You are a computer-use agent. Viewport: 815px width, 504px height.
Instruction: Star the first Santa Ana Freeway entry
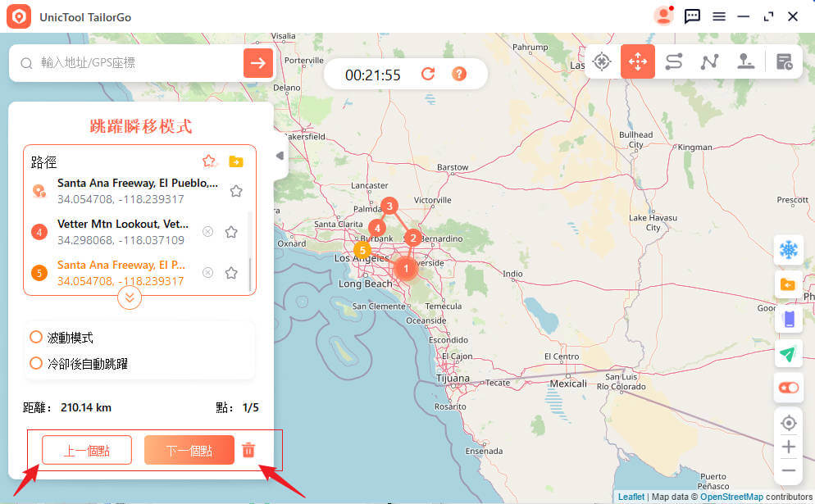tap(236, 191)
